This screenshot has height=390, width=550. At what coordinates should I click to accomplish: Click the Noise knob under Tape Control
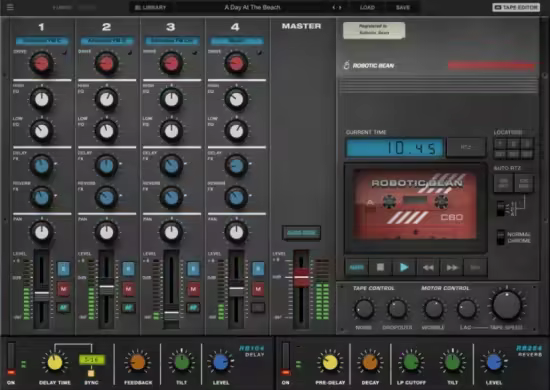click(x=364, y=309)
